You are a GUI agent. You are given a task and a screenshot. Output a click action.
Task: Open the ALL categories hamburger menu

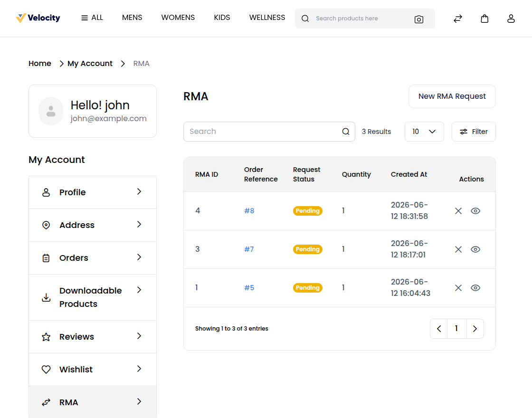click(92, 18)
